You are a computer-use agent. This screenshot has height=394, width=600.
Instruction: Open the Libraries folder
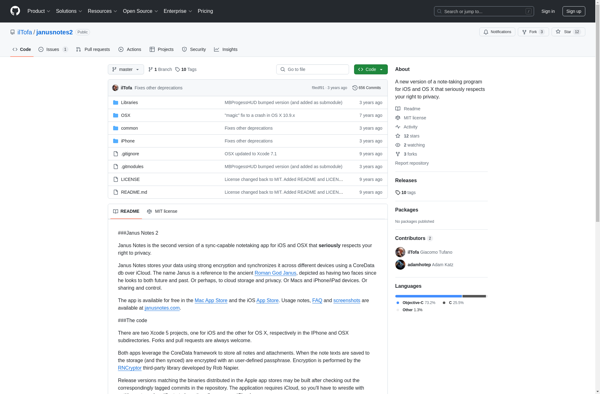click(x=129, y=103)
